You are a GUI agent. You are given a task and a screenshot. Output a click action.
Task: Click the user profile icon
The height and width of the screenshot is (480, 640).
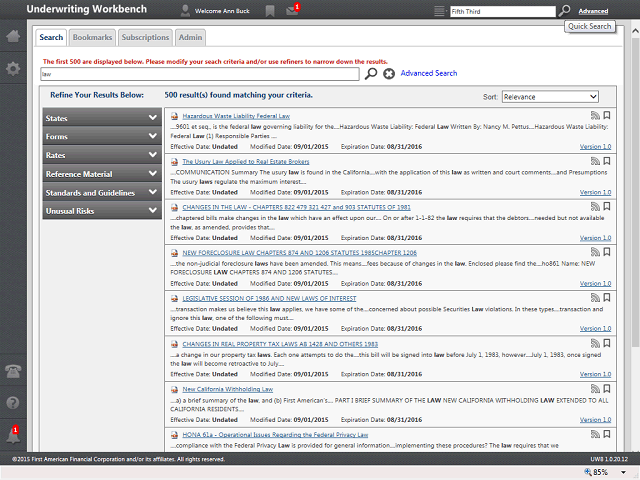coord(185,11)
